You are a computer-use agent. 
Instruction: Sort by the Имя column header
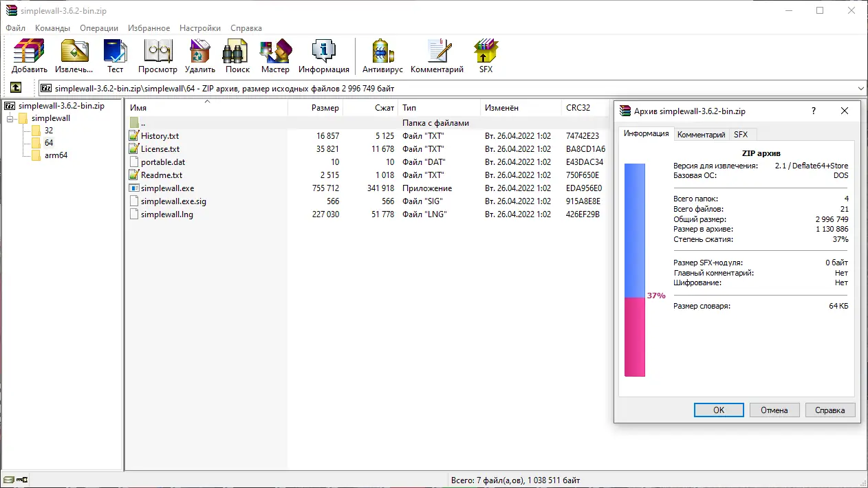206,108
